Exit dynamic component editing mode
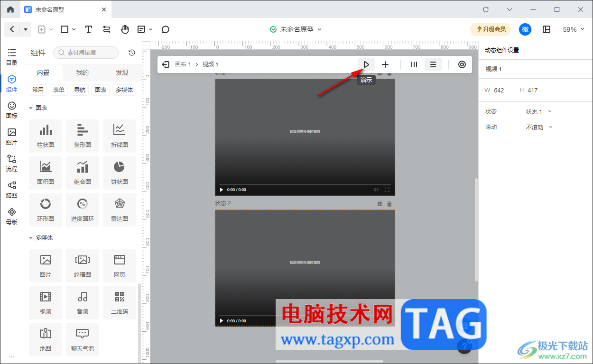593x364 pixels. [x=166, y=64]
